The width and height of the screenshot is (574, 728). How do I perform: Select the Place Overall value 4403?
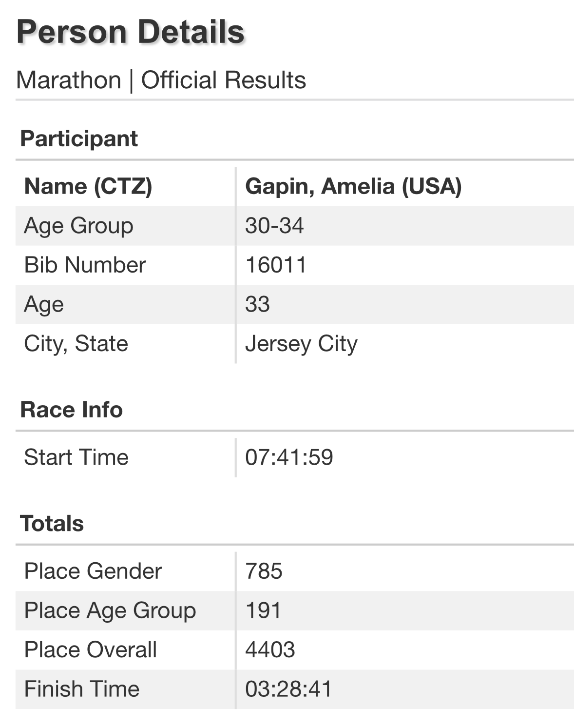[x=270, y=650]
